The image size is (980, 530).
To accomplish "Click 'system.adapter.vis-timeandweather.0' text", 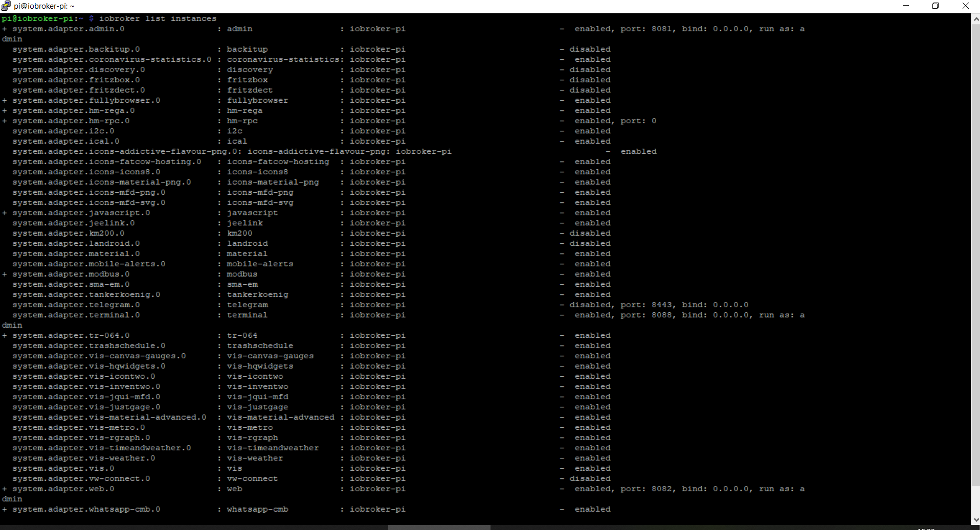I will (x=102, y=448).
